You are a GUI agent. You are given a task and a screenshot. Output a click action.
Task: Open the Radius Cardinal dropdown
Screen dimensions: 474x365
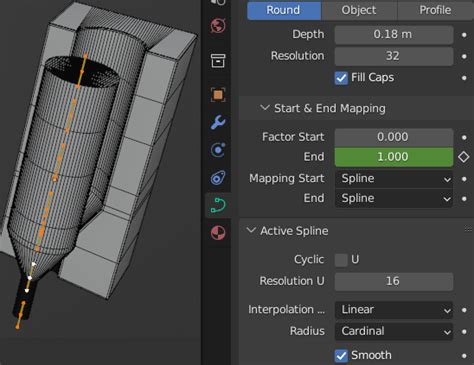pyautogui.click(x=394, y=331)
